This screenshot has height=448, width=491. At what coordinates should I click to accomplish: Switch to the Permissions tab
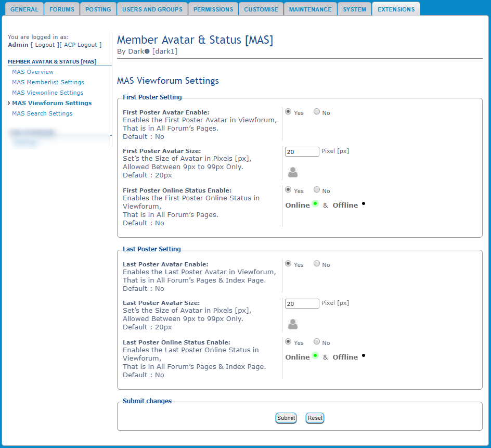[213, 9]
